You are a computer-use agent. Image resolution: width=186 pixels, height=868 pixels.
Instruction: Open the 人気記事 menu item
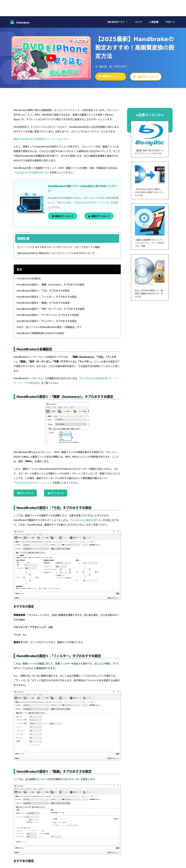point(154,22)
